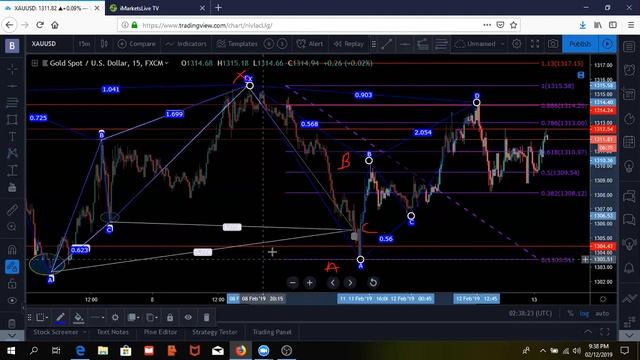This screenshot has height=360, width=640.
Task: Open the Indicators dialog
Action: pyautogui.click(x=186, y=44)
